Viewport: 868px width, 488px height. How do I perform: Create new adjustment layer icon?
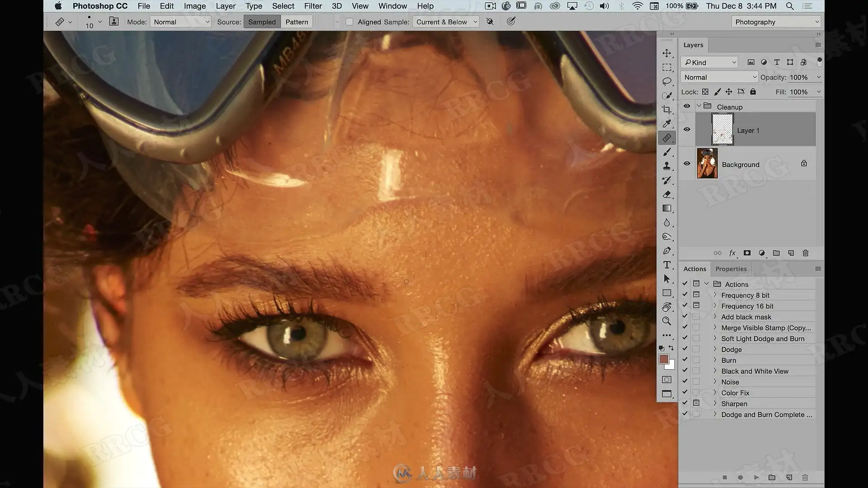point(762,253)
